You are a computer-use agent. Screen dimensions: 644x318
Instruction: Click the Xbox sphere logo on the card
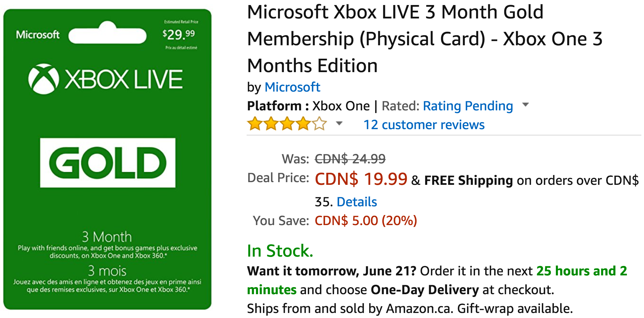(x=44, y=79)
